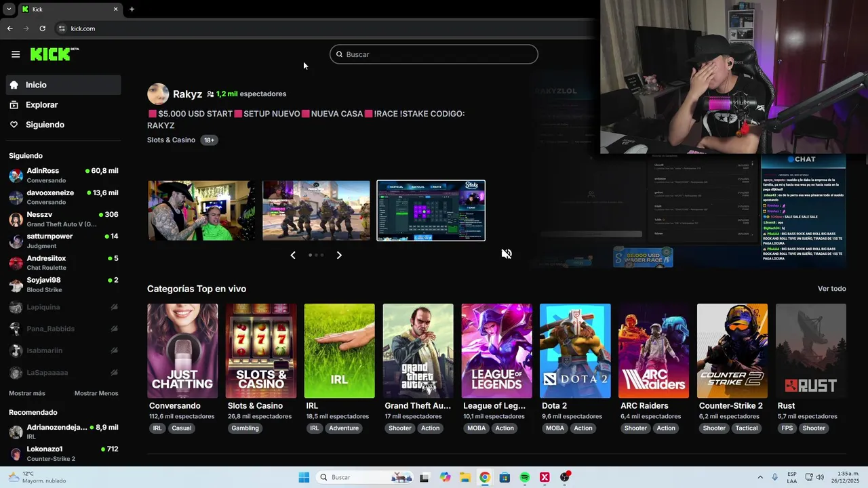Click Tactical tag under Counter-Strike 2
The width and height of the screenshot is (868, 488).
pyautogui.click(x=747, y=428)
